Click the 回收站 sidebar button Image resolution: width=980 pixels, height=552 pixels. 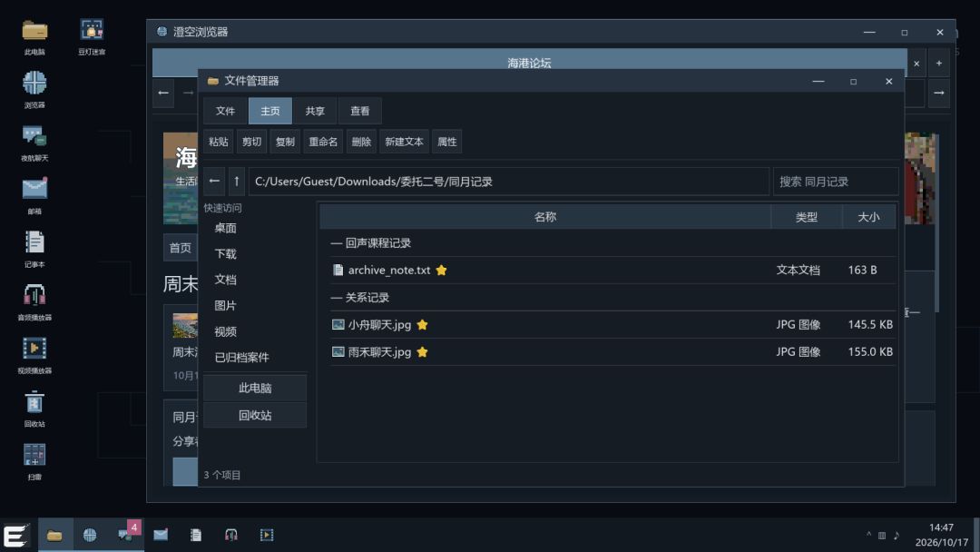click(x=255, y=416)
